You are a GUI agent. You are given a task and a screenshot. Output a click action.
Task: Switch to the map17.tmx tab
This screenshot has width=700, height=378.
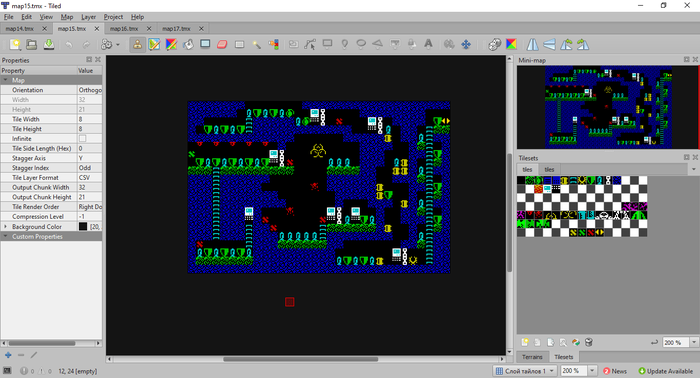(176, 29)
